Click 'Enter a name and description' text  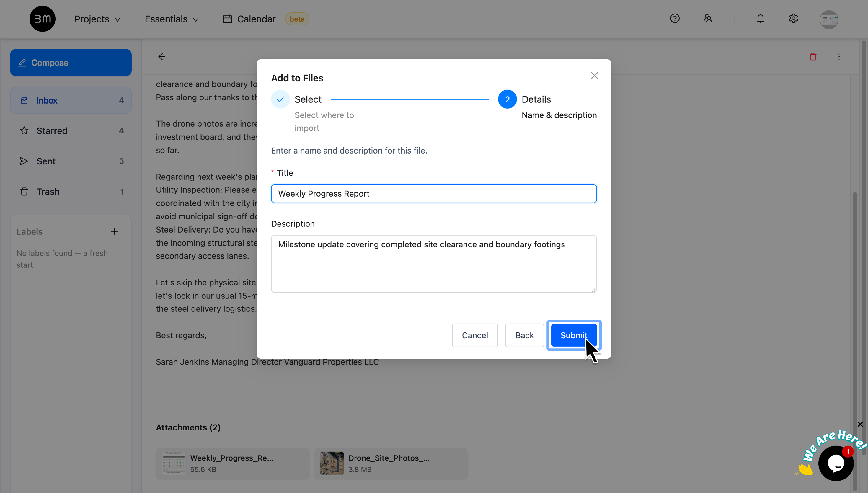coord(349,150)
